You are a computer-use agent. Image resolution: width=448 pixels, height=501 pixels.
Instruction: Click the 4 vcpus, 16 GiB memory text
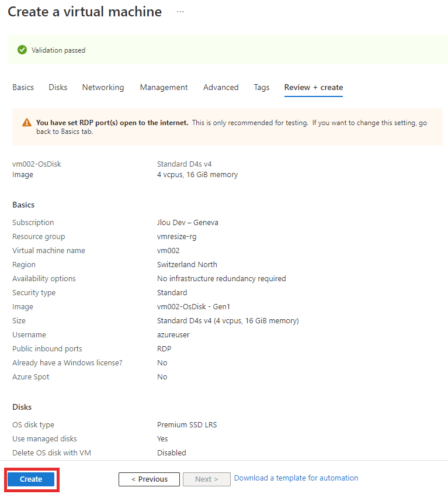pyautogui.click(x=197, y=174)
